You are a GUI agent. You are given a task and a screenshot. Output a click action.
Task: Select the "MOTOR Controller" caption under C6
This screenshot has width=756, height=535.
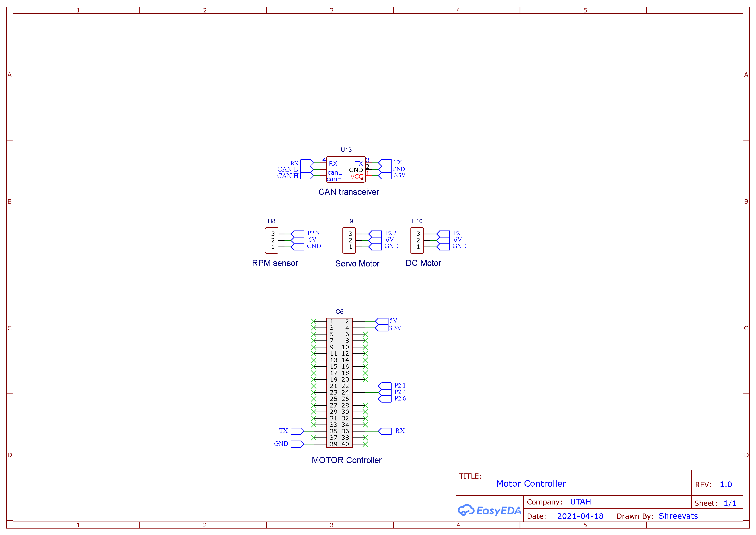coord(346,460)
